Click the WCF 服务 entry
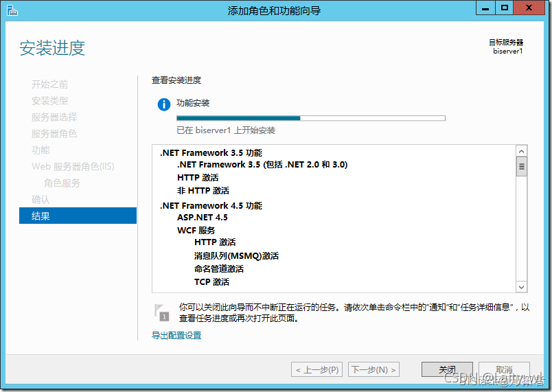The height and width of the screenshot is (392, 552). tap(196, 231)
